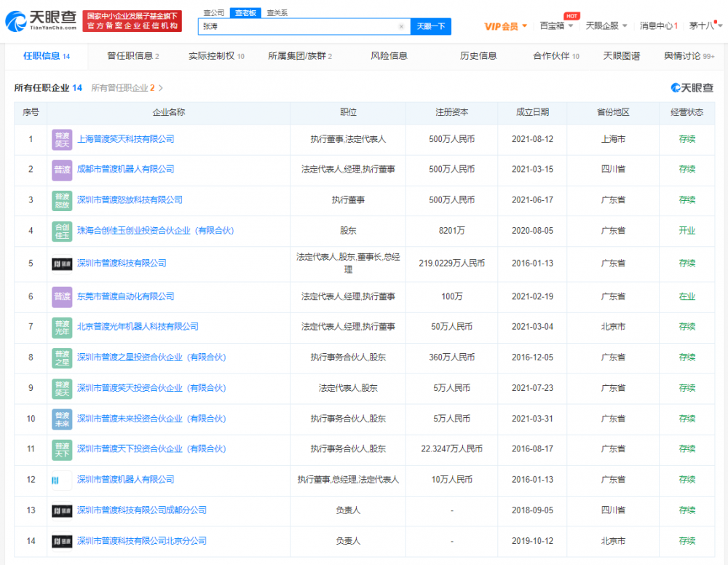This screenshot has height=565, width=728.
Task: Open logo icon of 深圳市普渡之星投资合伙企业
Action: [62, 357]
